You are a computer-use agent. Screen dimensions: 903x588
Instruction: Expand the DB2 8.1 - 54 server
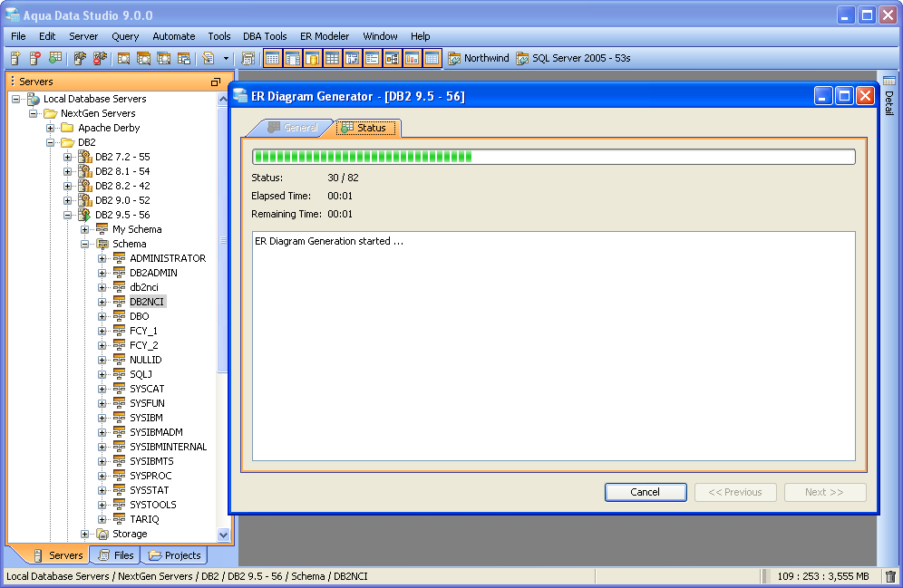[x=68, y=171]
